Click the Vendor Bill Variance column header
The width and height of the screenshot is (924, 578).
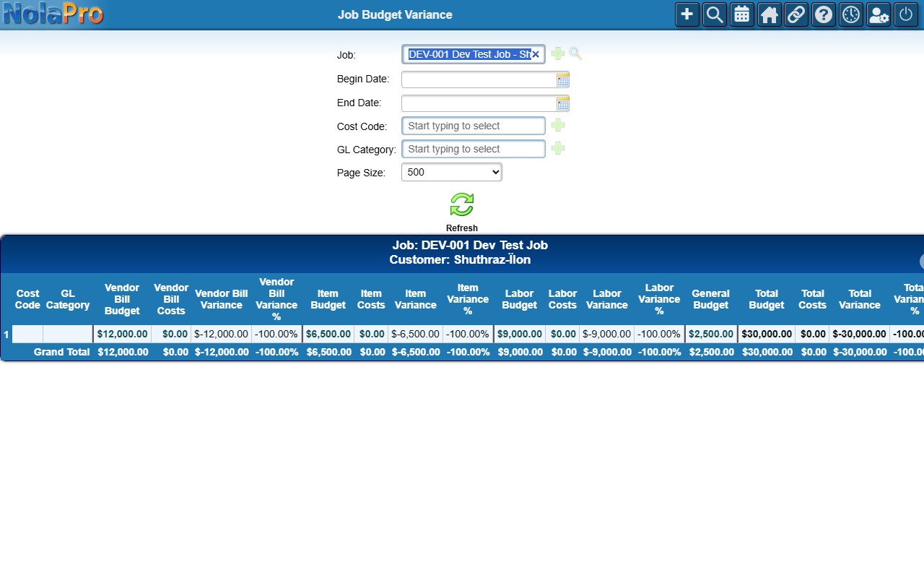[x=222, y=299]
